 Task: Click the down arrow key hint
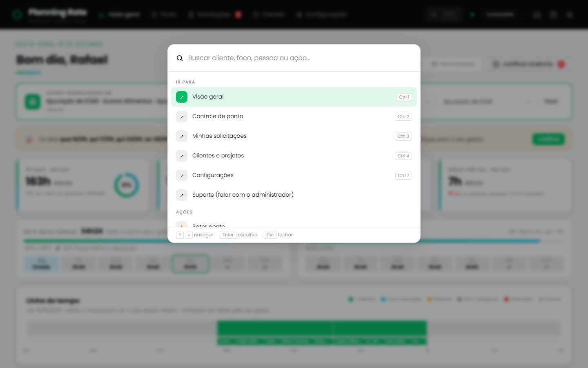(189, 235)
